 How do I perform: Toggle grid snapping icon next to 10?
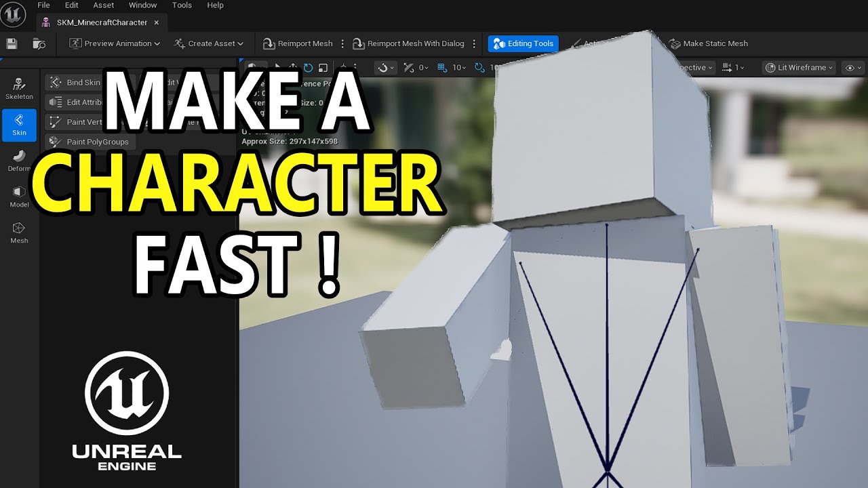click(x=442, y=68)
